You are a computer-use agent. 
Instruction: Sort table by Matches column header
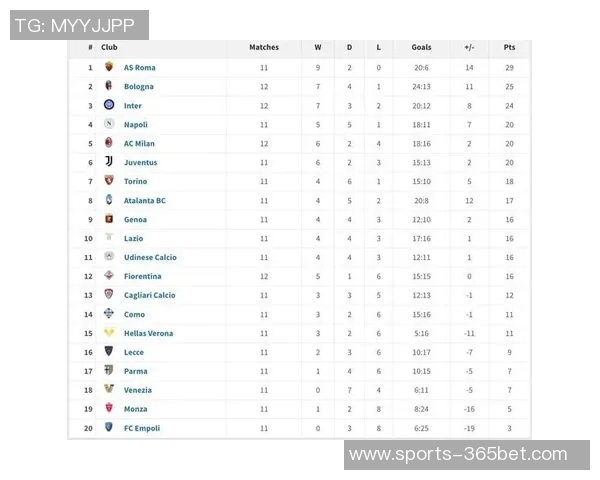tap(264, 47)
